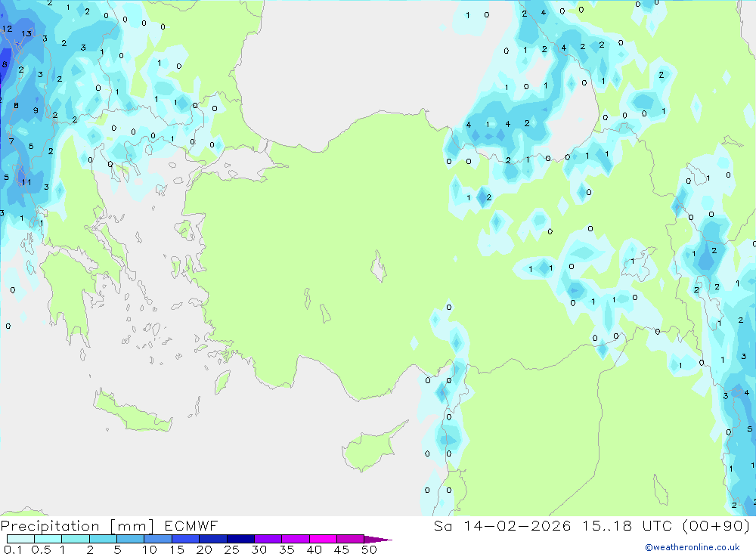
Task: Click the map value '12' at the map's left edge
Action: [x=7, y=29]
